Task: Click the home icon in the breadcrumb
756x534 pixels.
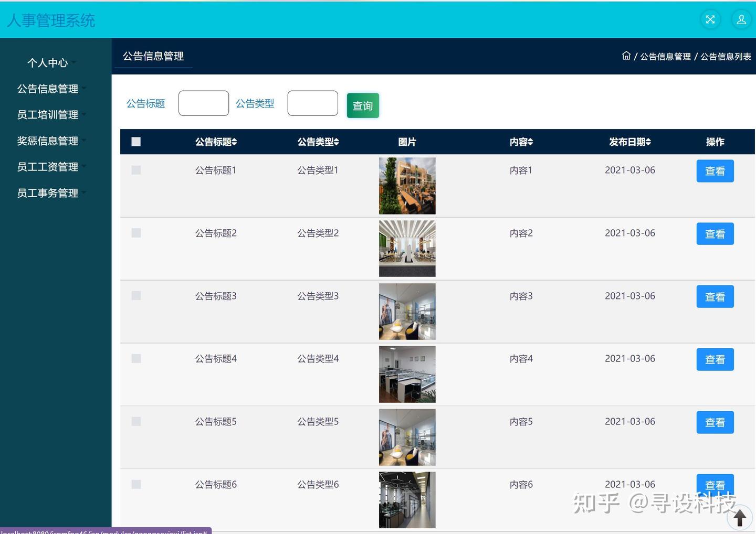Action: (x=626, y=56)
